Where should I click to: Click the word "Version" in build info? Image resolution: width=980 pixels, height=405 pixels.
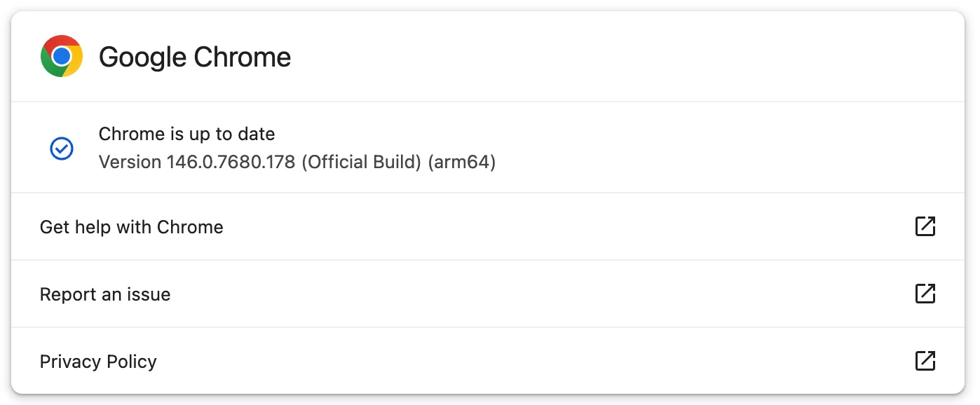point(130,163)
